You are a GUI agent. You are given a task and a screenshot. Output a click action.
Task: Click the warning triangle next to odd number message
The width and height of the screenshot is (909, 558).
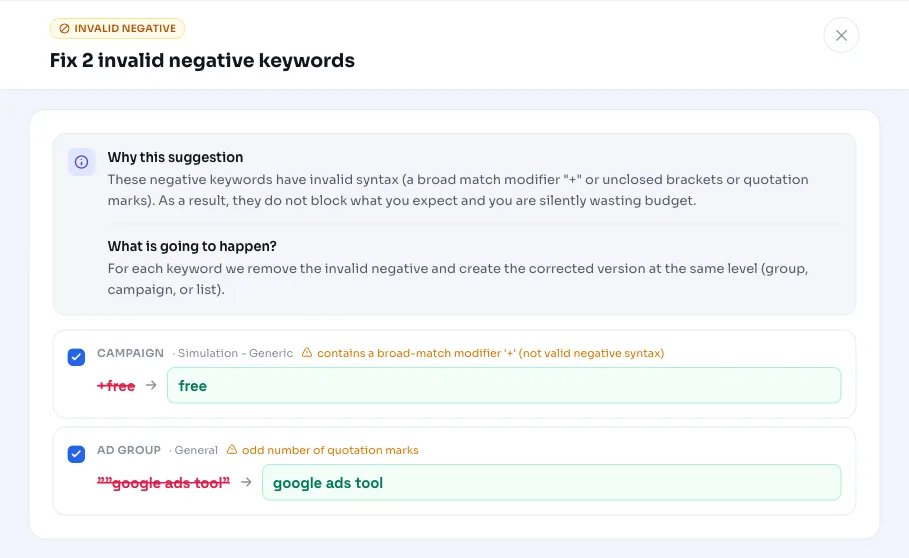[x=232, y=449]
